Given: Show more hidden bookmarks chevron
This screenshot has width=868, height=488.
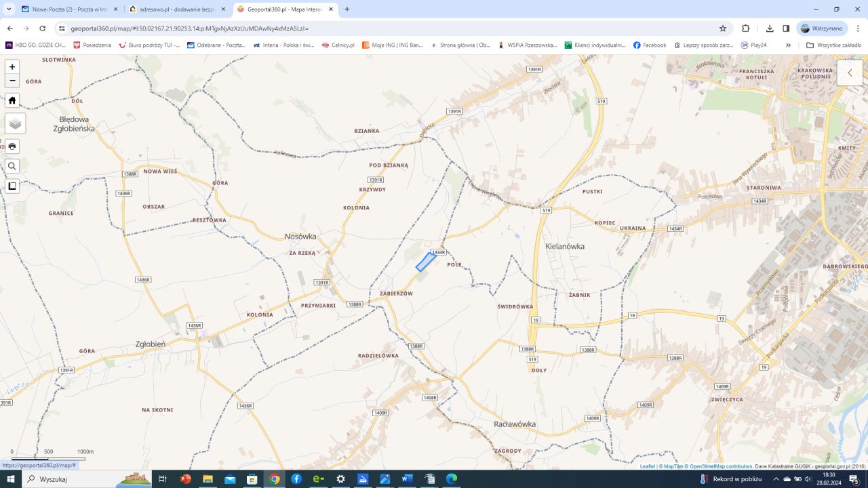Looking at the screenshot, I should [788, 45].
